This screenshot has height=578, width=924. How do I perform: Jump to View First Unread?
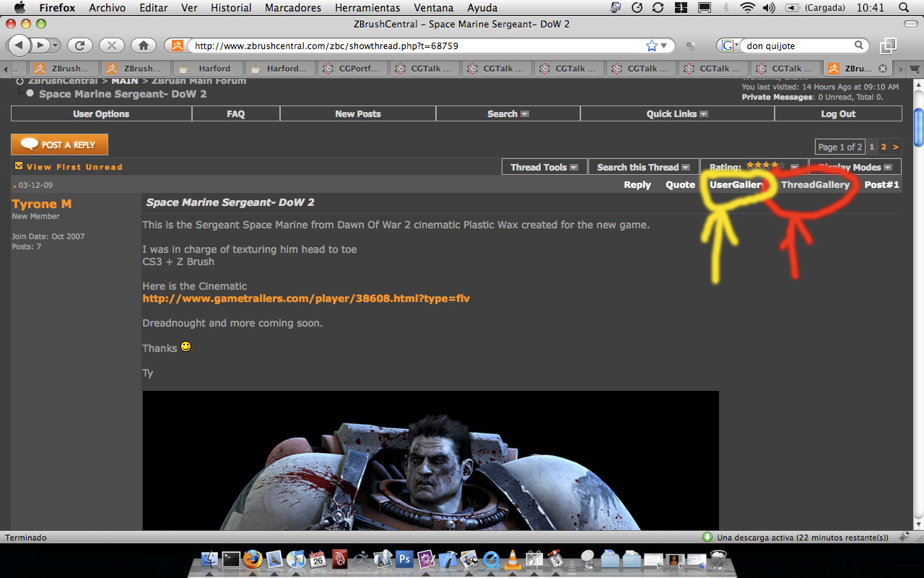74,167
